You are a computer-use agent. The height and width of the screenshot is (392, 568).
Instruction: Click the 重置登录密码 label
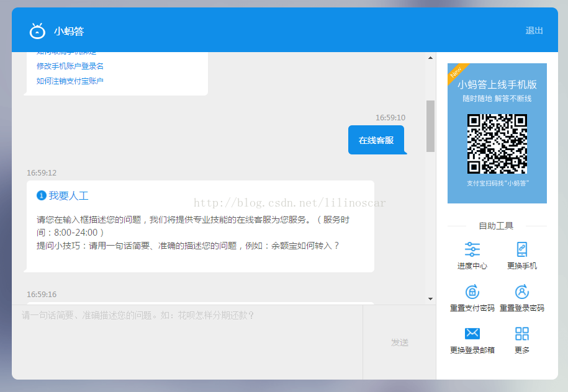tap(521, 308)
